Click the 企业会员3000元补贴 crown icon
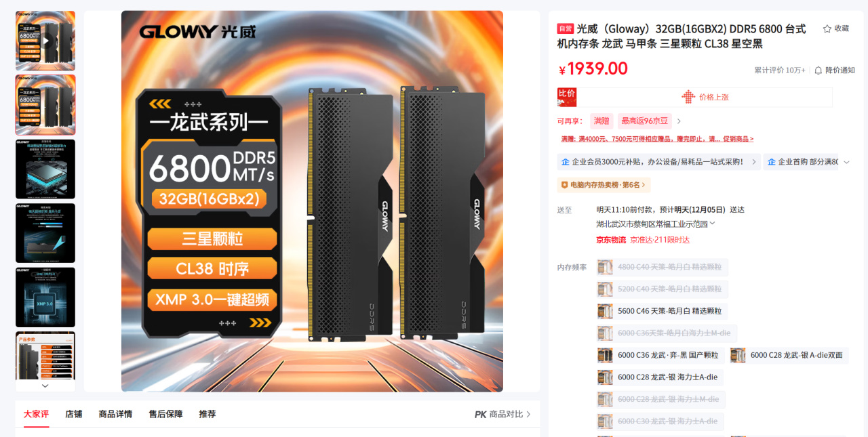 pyautogui.click(x=565, y=162)
